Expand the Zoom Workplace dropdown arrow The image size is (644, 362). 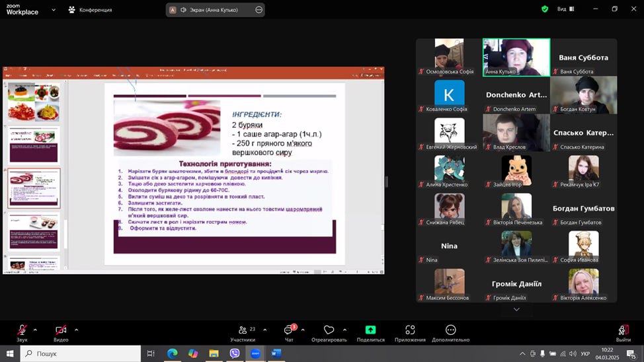coord(54,10)
